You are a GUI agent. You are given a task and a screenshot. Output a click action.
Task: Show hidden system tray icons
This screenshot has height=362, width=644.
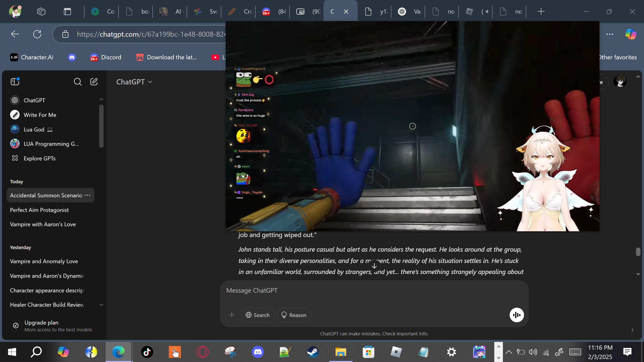[509, 352]
